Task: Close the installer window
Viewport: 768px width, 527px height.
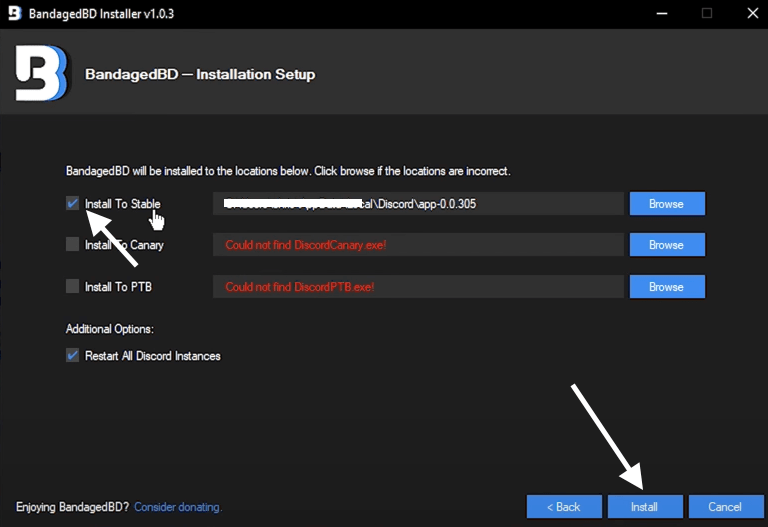Action: [753, 13]
